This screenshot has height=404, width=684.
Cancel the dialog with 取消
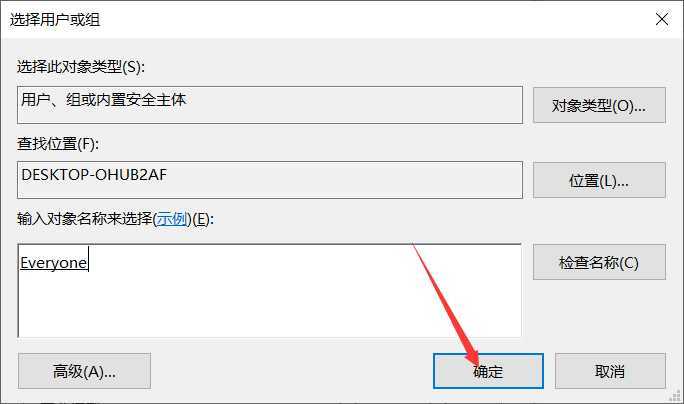(x=610, y=371)
